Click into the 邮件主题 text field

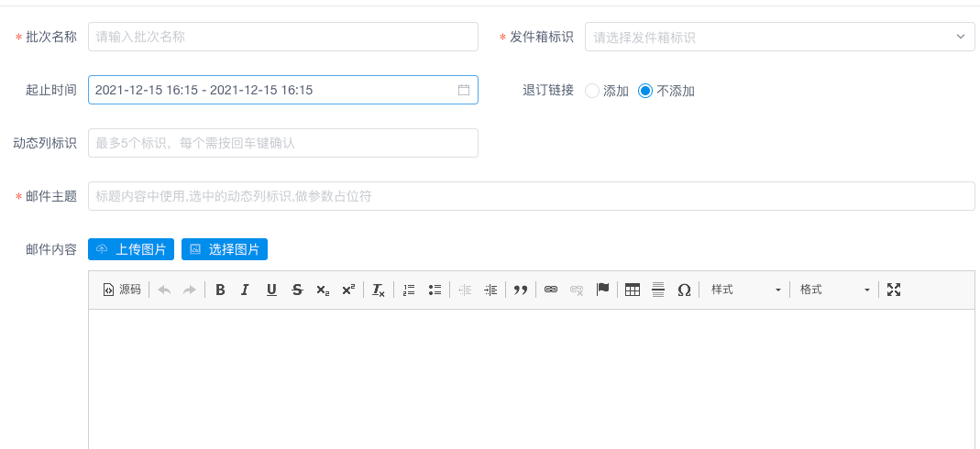click(531, 196)
